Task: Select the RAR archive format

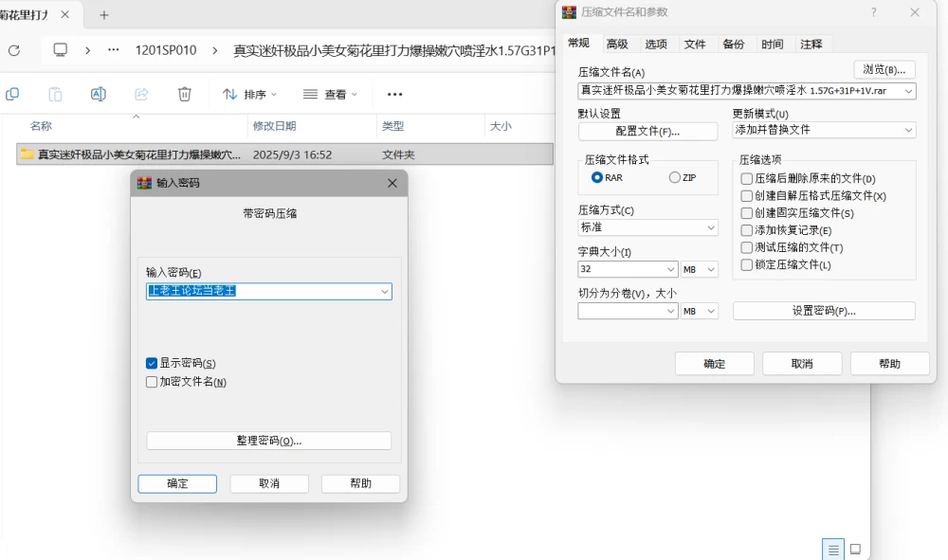Action: 596,177
